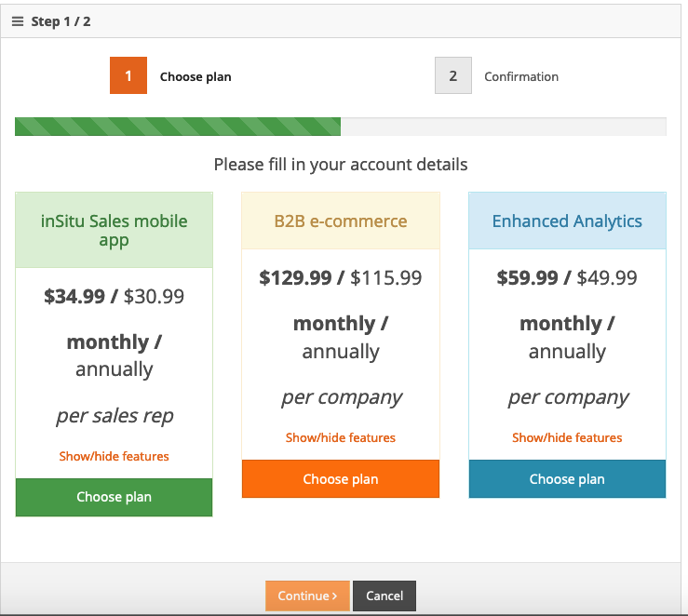This screenshot has width=688, height=616.
Task: Go to the Confirmation step label
Action: [x=521, y=77]
